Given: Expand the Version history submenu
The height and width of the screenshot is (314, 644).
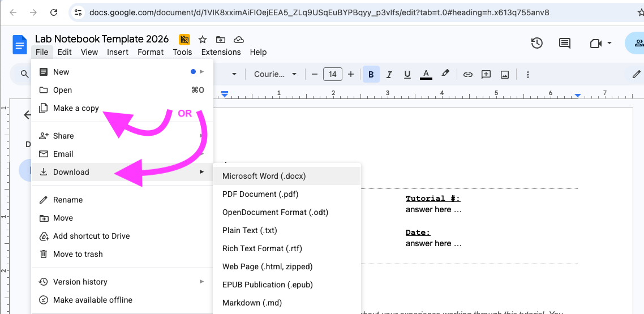Looking at the screenshot, I should coord(201,282).
